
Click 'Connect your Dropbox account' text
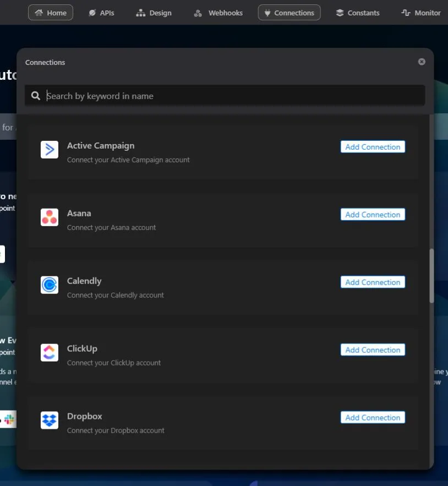(x=116, y=430)
